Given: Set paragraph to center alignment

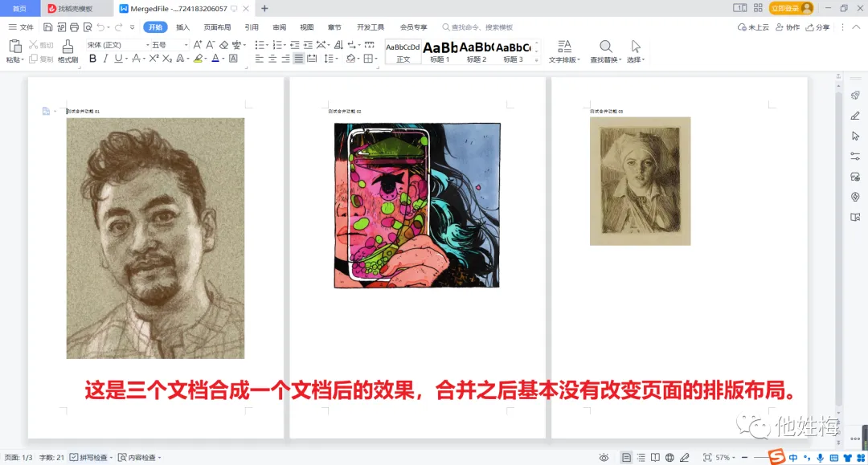Looking at the screenshot, I should [x=272, y=59].
